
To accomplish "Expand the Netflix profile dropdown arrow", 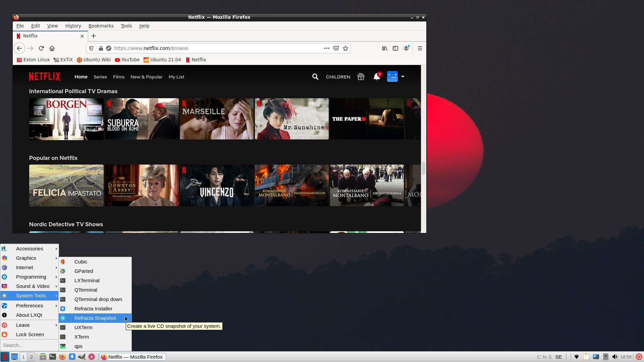I will click(x=403, y=77).
